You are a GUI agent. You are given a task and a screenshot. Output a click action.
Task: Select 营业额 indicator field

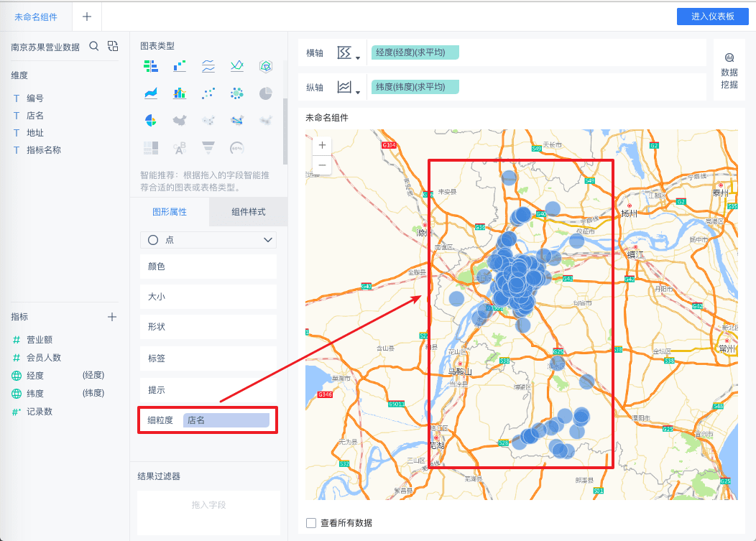click(x=39, y=340)
